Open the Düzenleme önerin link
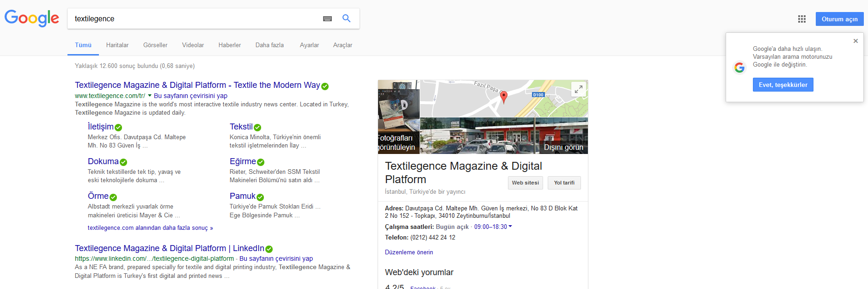The image size is (868, 289). point(409,252)
